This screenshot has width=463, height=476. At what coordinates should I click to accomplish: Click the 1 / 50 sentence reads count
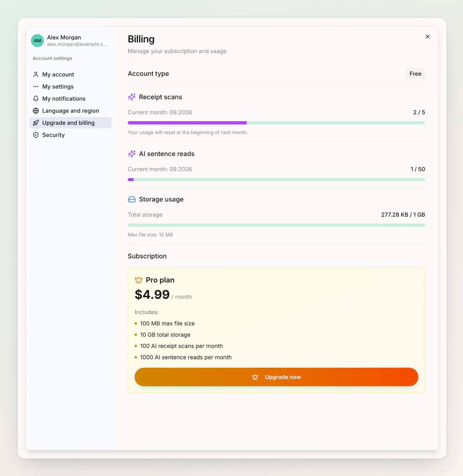point(418,169)
